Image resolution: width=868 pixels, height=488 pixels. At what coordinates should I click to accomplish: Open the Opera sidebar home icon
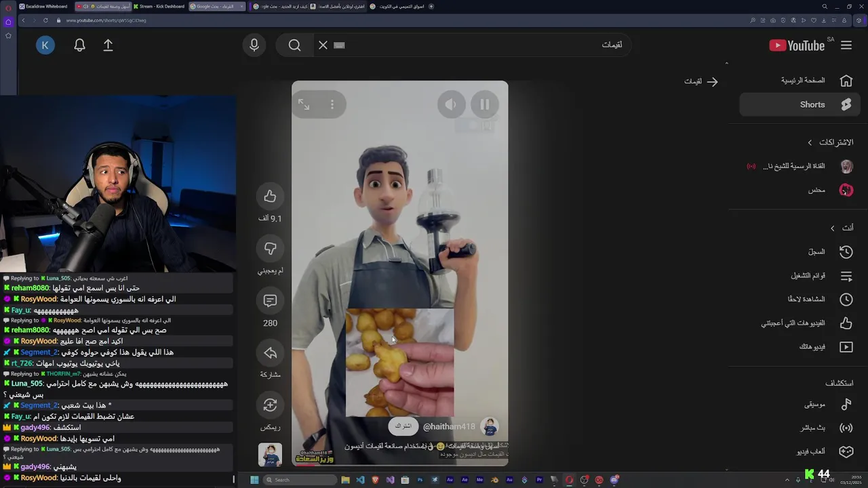(x=8, y=22)
